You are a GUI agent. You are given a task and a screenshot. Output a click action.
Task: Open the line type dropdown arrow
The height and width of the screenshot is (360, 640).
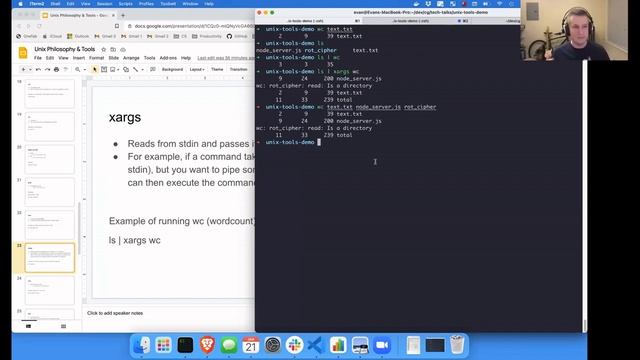tap(142, 70)
